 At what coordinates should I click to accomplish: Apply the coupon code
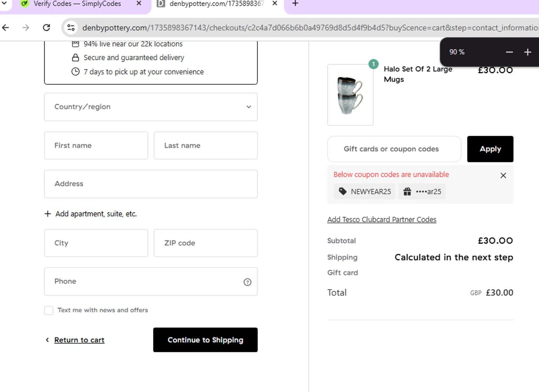click(490, 149)
